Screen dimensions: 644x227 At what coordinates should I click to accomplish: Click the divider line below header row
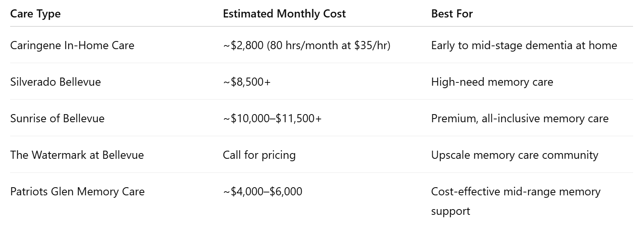[322, 26]
